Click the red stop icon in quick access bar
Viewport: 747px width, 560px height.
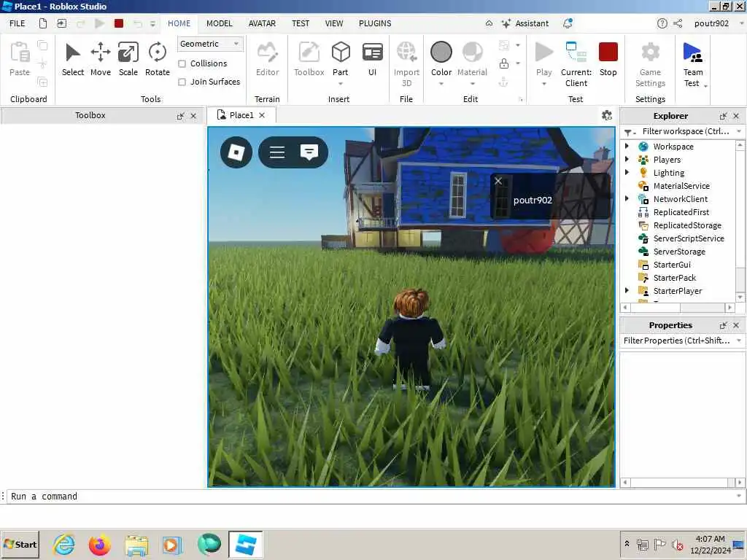tap(119, 23)
